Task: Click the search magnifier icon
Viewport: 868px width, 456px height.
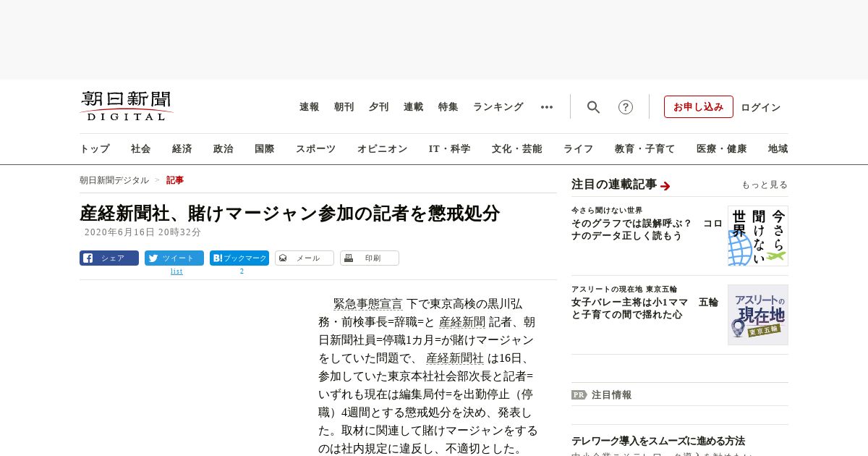Action: pos(593,107)
